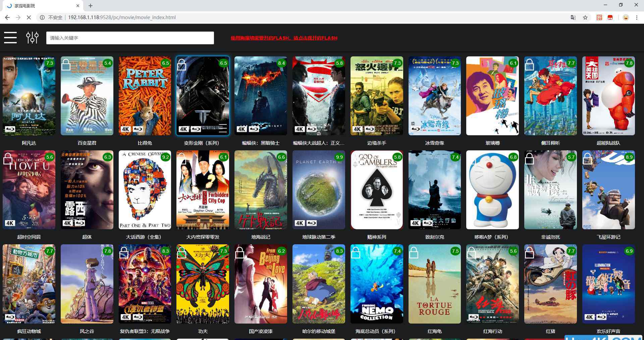The height and width of the screenshot is (340, 644).
Task: Open the 阿凡达 movie poster
Action: click(x=29, y=96)
